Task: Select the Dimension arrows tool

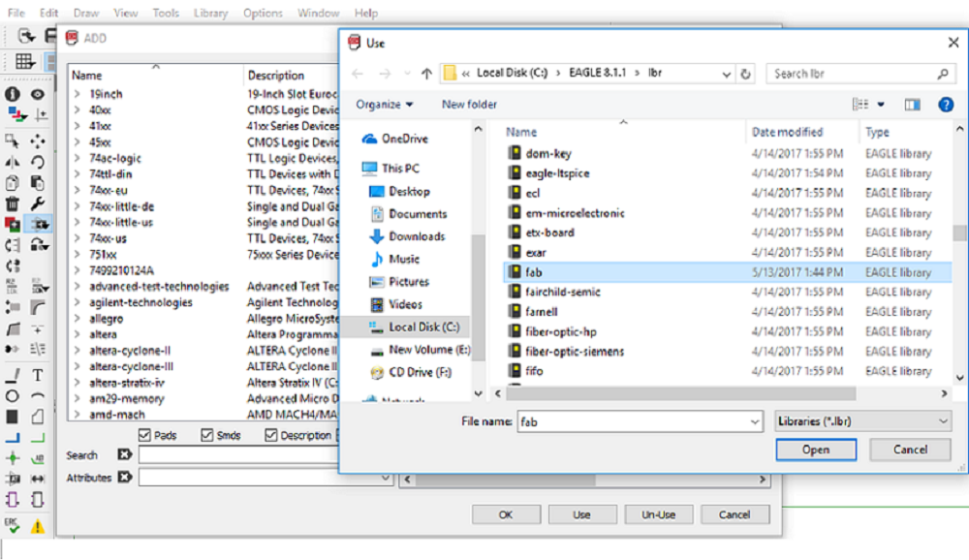Action: [x=38, y=479]
